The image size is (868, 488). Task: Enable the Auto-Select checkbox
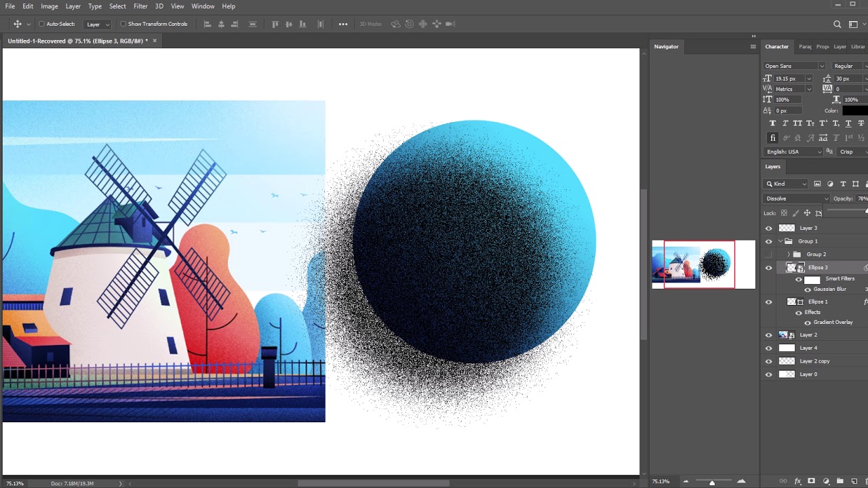coord(41,24)
